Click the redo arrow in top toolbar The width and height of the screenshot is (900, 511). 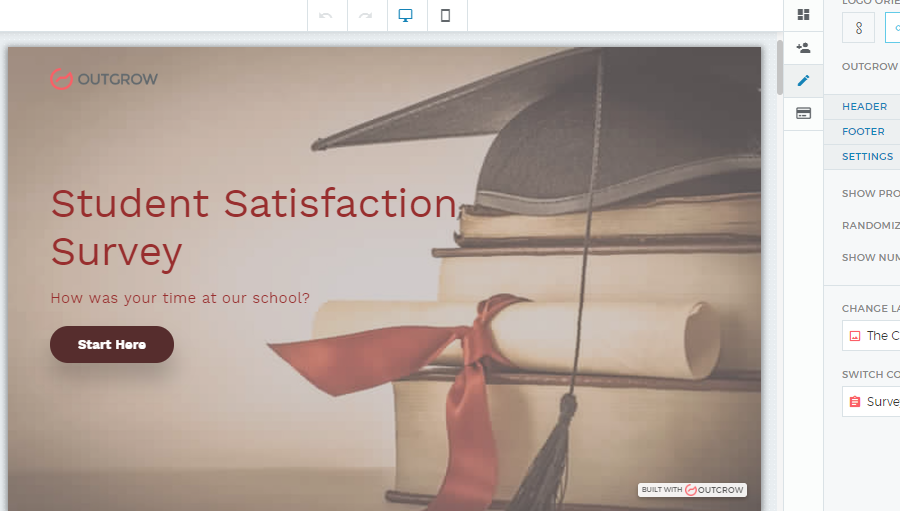[366, 16]
